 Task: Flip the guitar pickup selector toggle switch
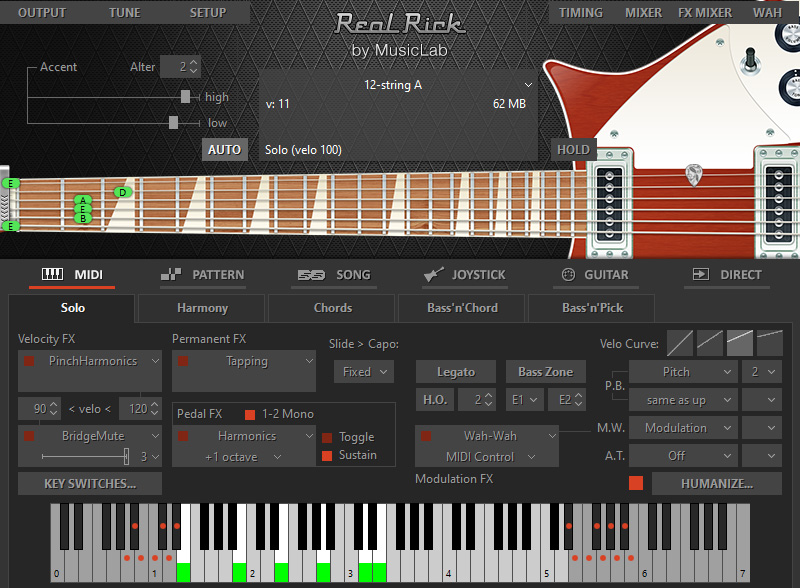[x=751, y=59]
